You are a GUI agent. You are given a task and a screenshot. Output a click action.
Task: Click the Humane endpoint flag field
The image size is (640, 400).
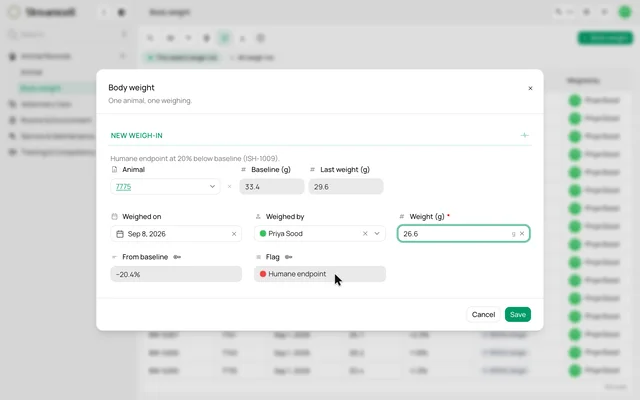(x=320, y=274)
